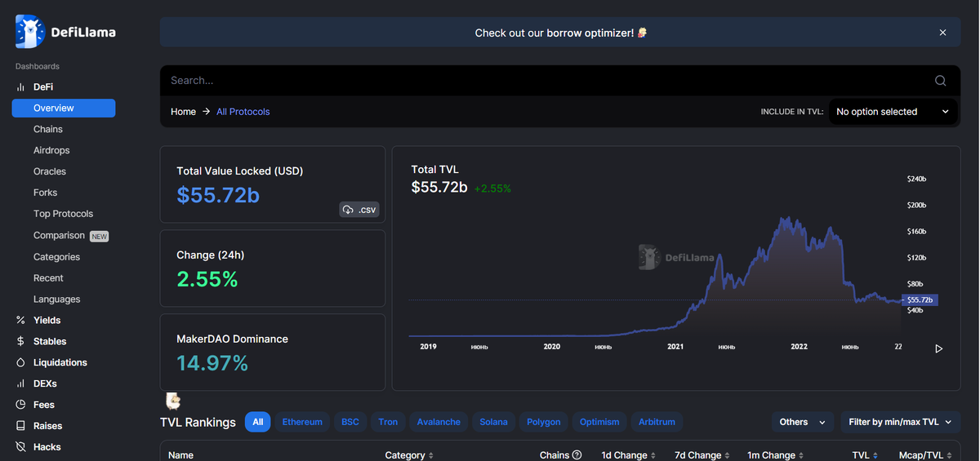Viewport: 980px width, 461px height.
Task: Click the Home breadcrumb link
Action: click(x=183, y=112)
